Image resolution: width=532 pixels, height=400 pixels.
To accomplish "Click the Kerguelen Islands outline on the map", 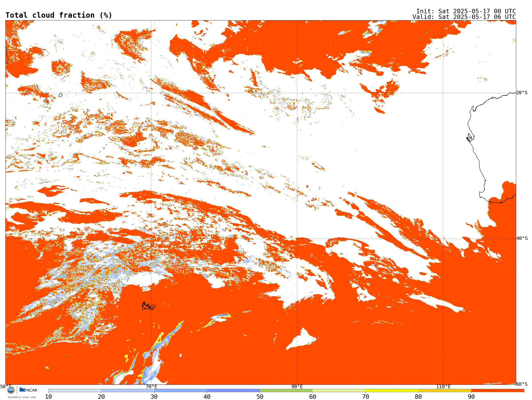I will (149, 306).
